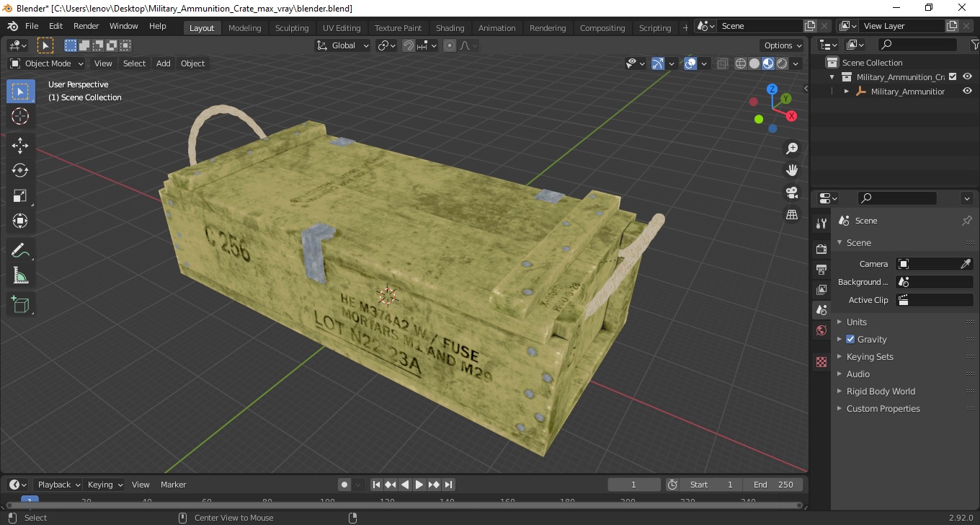Open the Playback dropdown in timeline
The image size is (980, 525).
(58, 485)
